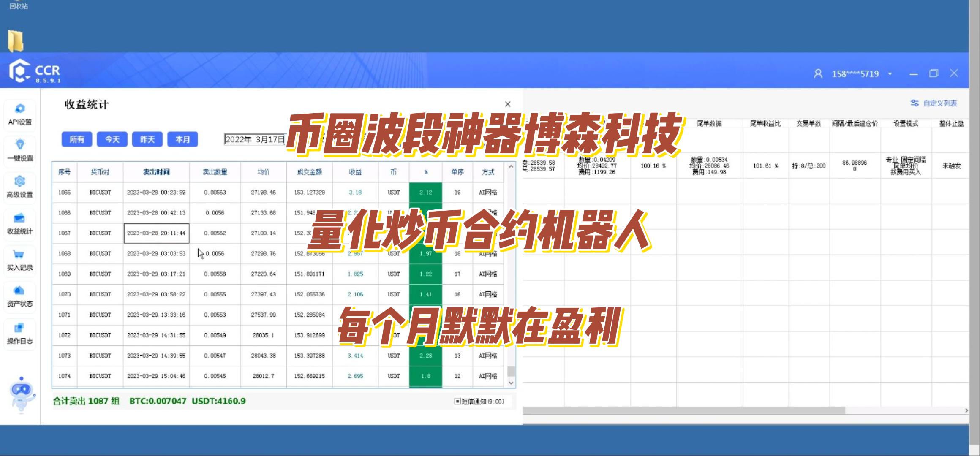Screen dimensions: 980x456
Task: Click the 尾单收益比 column header
Action: (x=765, y=124)
